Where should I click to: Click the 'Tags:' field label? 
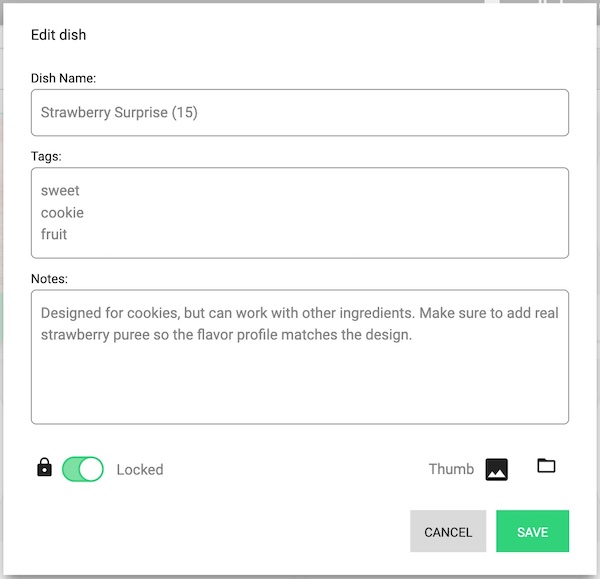click(46, 156)
